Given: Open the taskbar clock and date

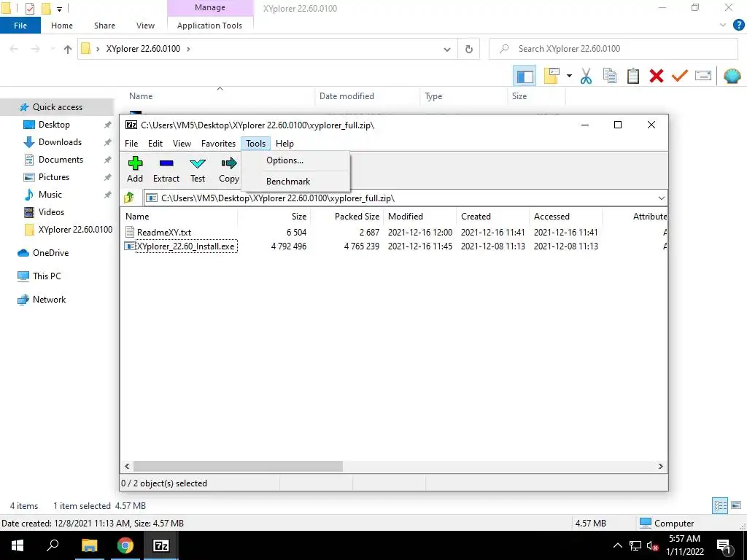Looking at the screenshot, I should (x=684, y=545).
